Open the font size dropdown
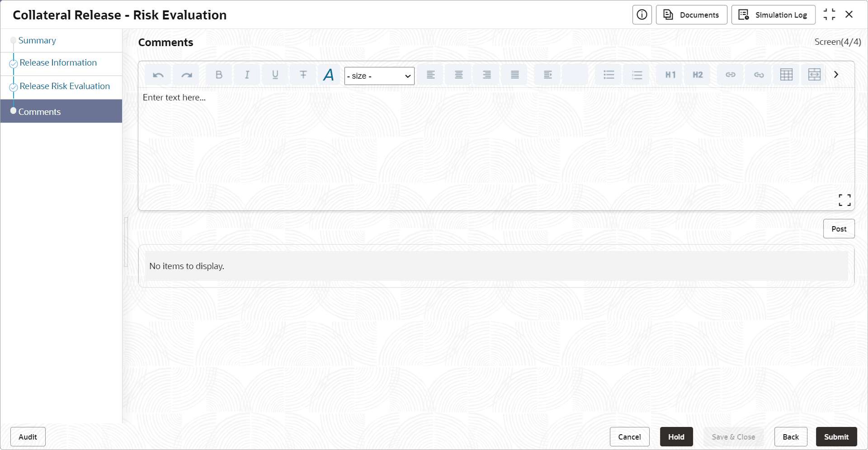This screenshot has height=450, width=868. pos(379,76)
